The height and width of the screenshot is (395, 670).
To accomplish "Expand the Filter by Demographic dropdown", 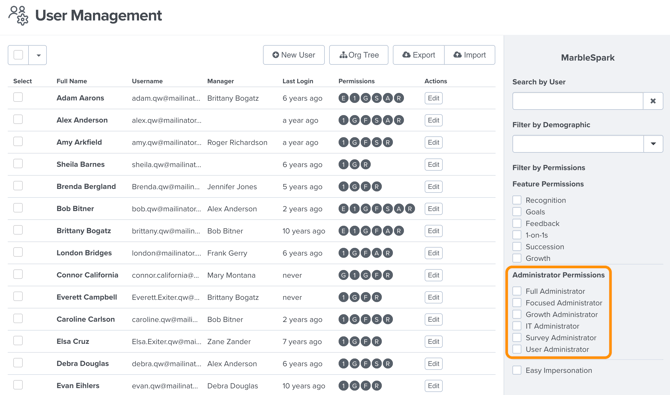I will 653,144.
